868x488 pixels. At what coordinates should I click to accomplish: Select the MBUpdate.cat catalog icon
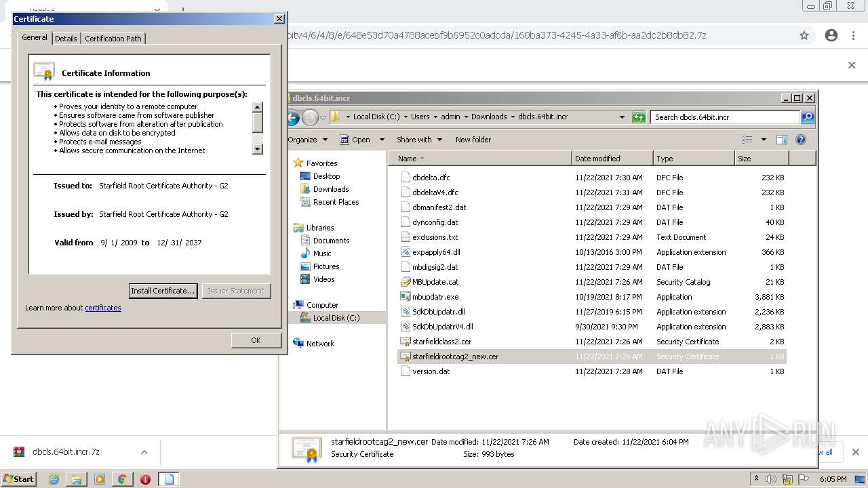click(406, 282)
